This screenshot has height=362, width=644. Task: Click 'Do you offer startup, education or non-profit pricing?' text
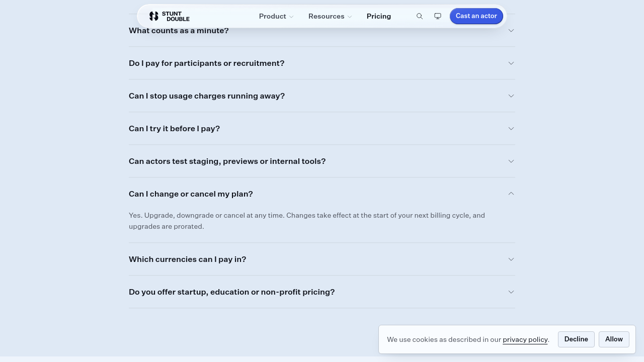[x=231, y=292]
